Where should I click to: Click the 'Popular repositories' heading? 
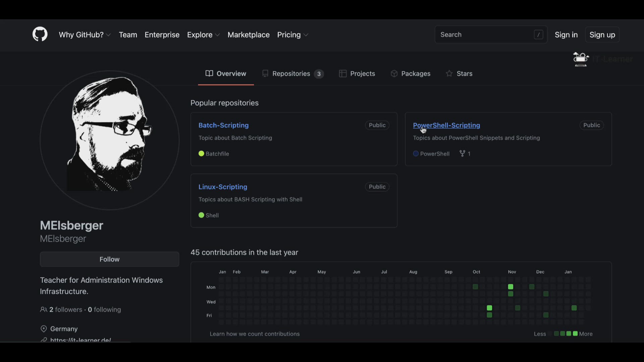point(224,103)
